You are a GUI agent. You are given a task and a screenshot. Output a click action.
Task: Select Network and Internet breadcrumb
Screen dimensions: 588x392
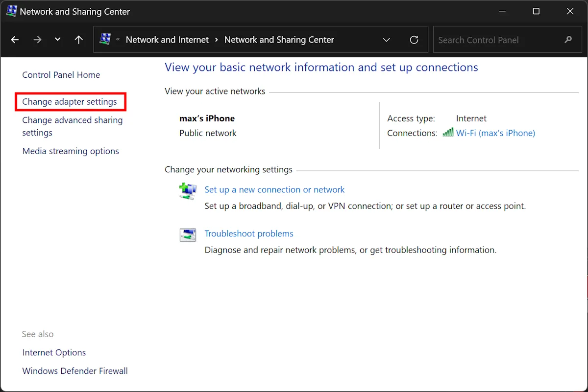(x=167, y=40)
